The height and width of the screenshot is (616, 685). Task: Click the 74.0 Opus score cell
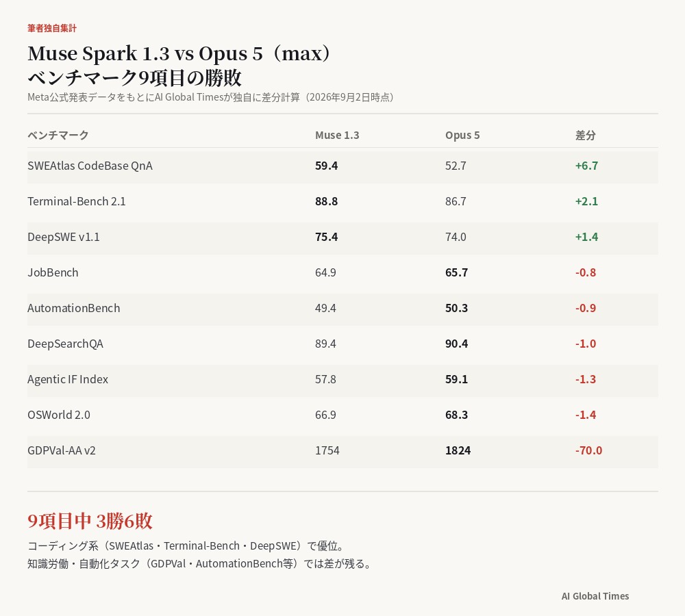coord(456,237)
